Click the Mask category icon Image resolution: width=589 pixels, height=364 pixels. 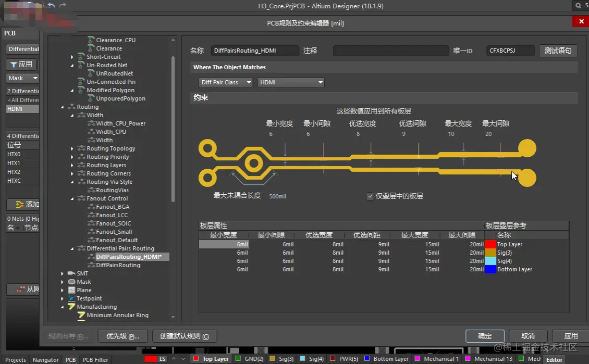point(71,281)
